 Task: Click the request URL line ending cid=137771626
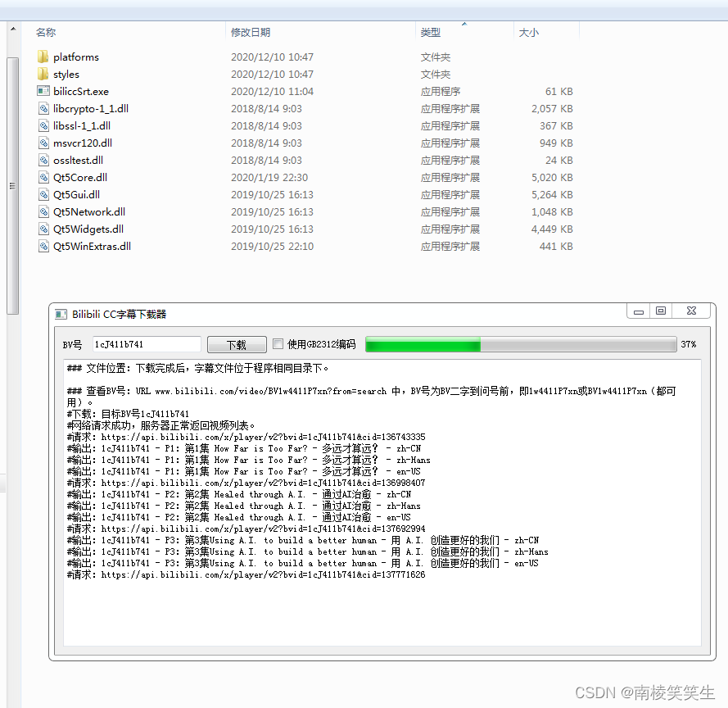click(246, 574)
